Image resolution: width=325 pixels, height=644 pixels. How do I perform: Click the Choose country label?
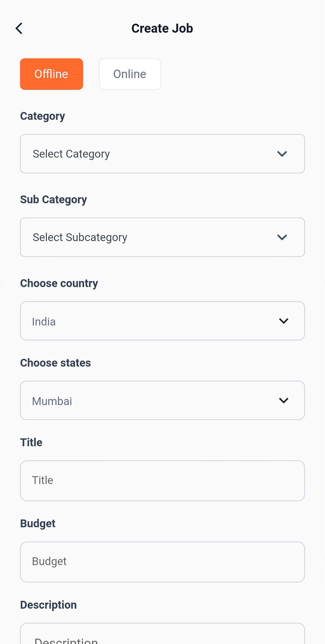click(x=59, y=283)
